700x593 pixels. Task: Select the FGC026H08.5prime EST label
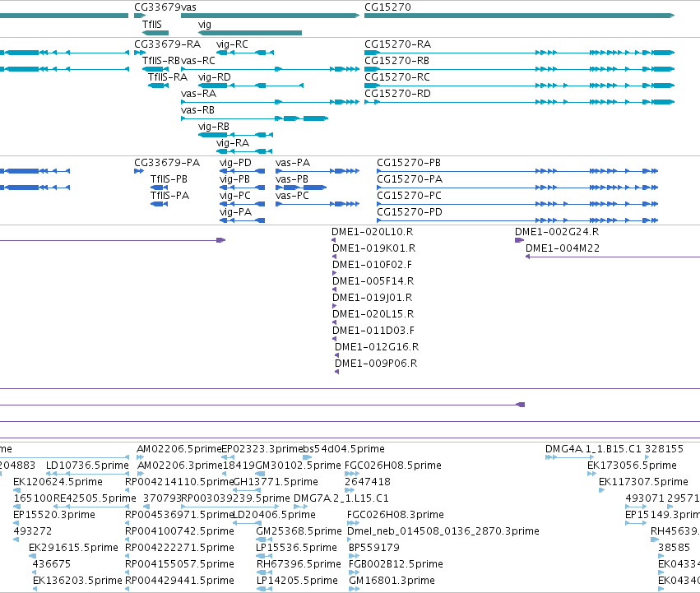click(393, 466)
